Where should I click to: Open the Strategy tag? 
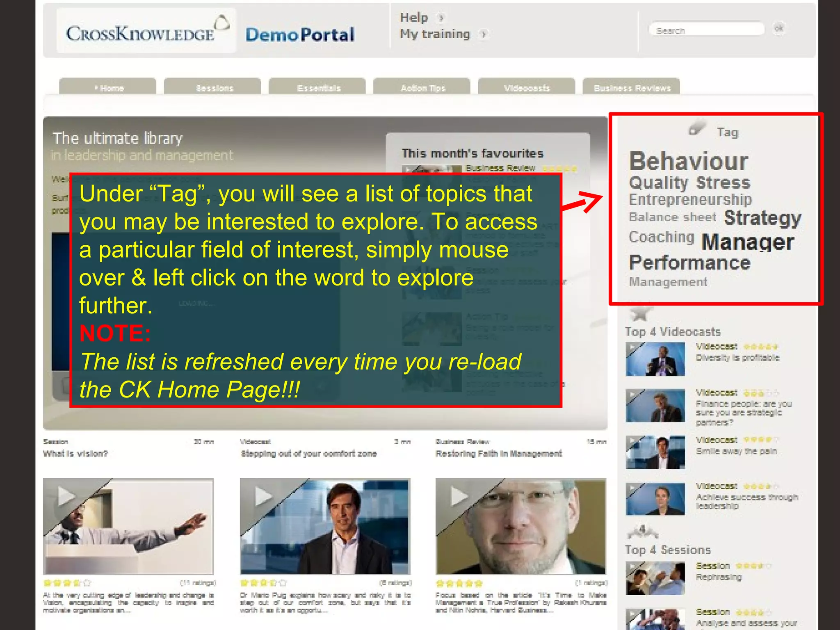762,218
